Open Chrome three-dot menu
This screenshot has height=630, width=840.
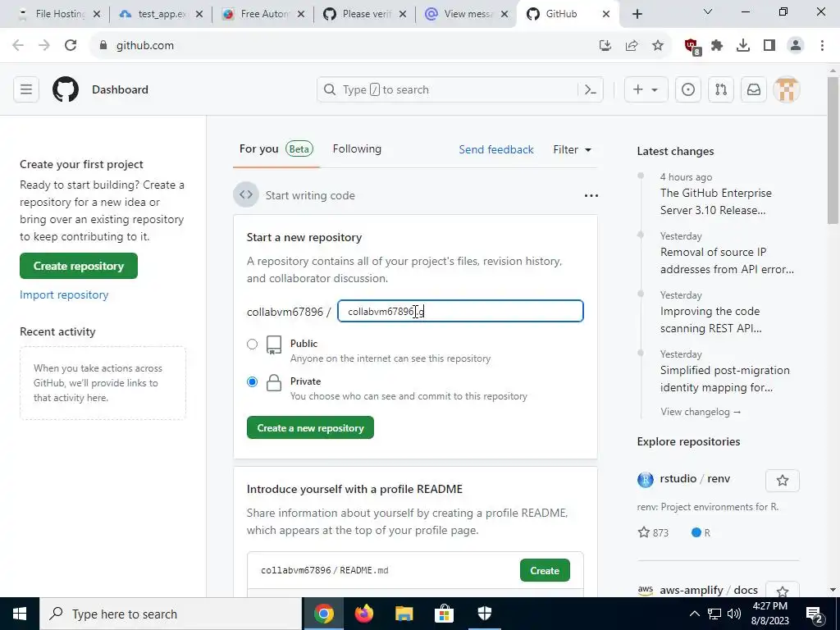pos(822,46)
